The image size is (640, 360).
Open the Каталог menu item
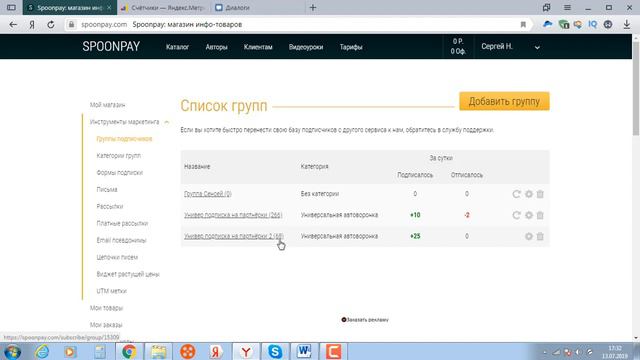point(177,47)
